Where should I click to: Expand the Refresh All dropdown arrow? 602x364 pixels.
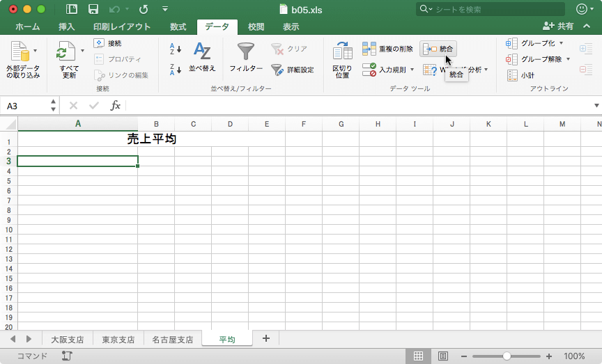pyautogui.click(x=82, y=51)
